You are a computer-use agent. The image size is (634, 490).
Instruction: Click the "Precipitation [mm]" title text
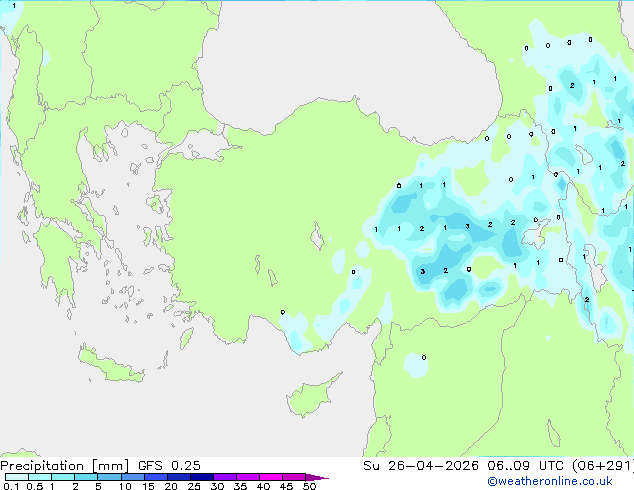tap(65, 466)
